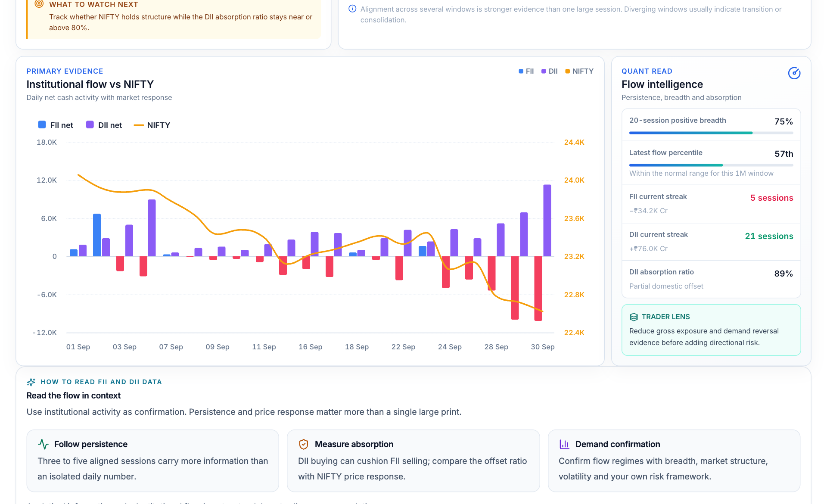The width and height of the screenshot is (827, 504).
Task: Click the '+₹76.0K Cr' DII streak amount
Action: coord(648,249)
